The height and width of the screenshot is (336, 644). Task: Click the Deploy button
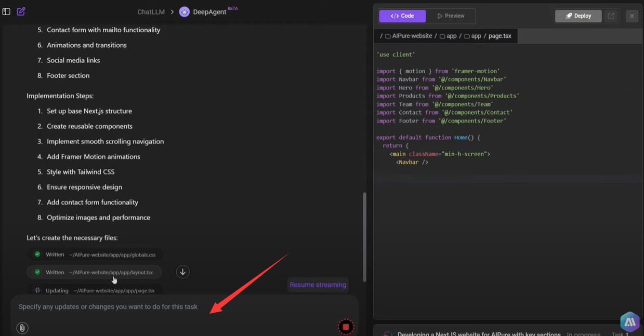[578, 16]
